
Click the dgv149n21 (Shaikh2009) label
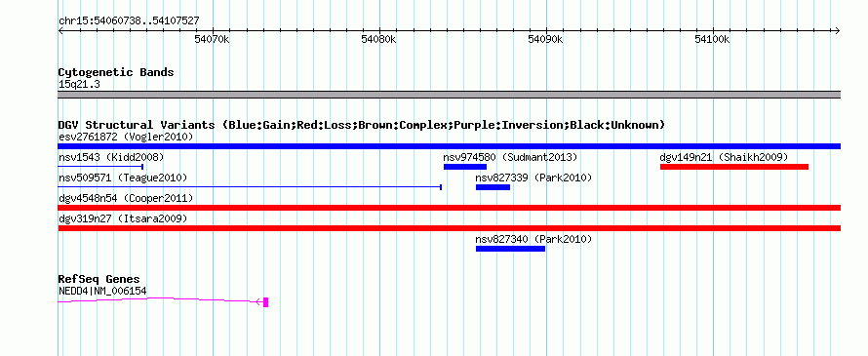(724, 157)
